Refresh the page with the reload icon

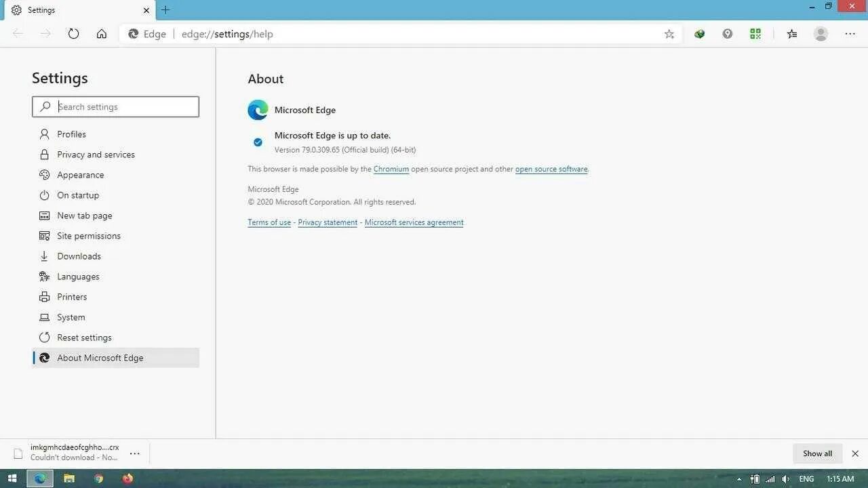coord(73,34)
